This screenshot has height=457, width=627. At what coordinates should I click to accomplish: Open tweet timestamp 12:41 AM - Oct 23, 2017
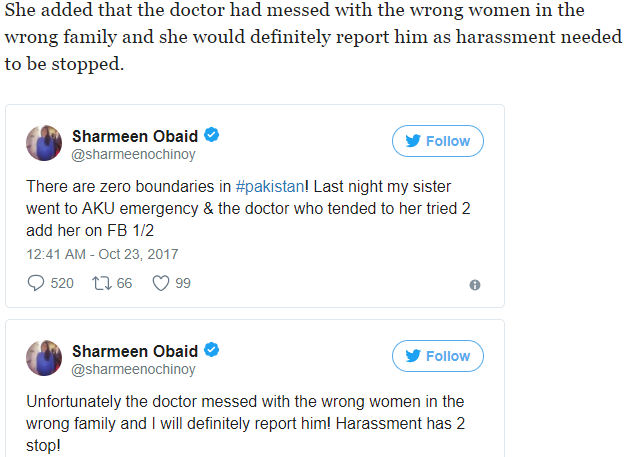pos(103,254)
